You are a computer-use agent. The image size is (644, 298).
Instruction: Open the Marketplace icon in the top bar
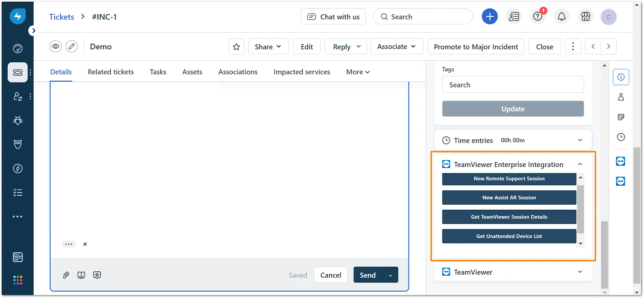coord(586,17)
